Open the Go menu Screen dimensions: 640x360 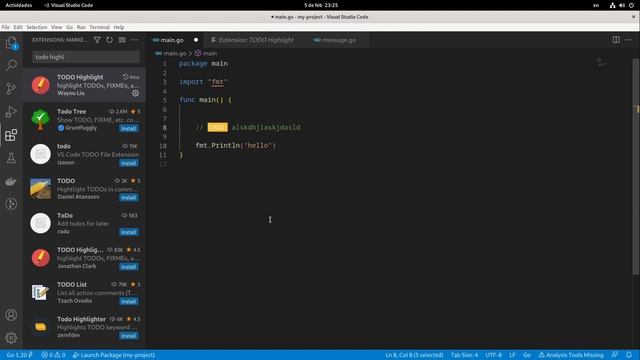click(x=69, y=27)
